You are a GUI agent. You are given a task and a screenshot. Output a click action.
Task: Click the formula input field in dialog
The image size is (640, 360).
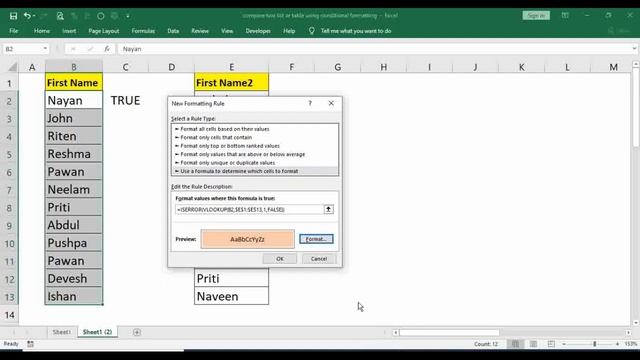click(249, 209)
